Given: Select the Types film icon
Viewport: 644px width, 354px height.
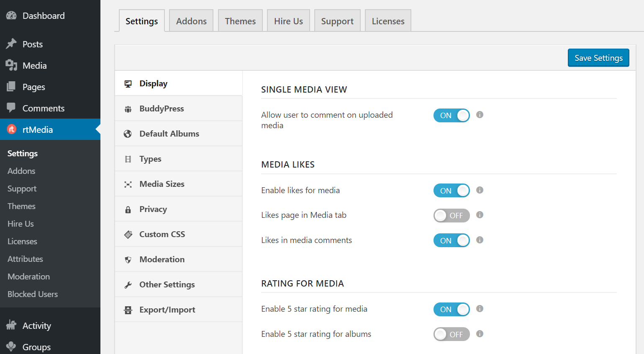Looking at the screenshot, I should point(128,159).
